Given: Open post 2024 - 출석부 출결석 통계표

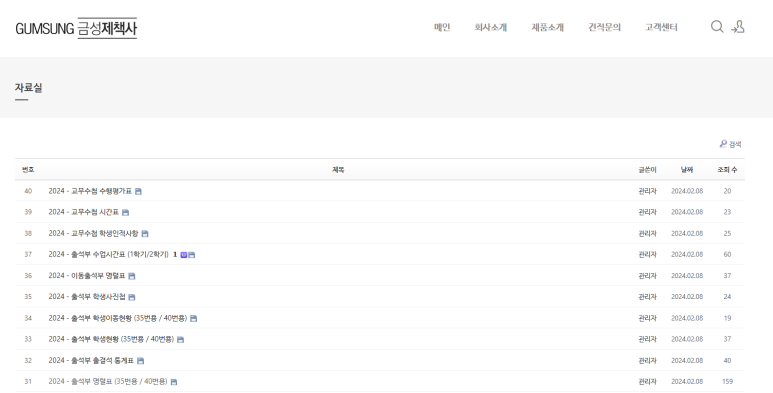Looking at the screenshot, I should 91,360.
